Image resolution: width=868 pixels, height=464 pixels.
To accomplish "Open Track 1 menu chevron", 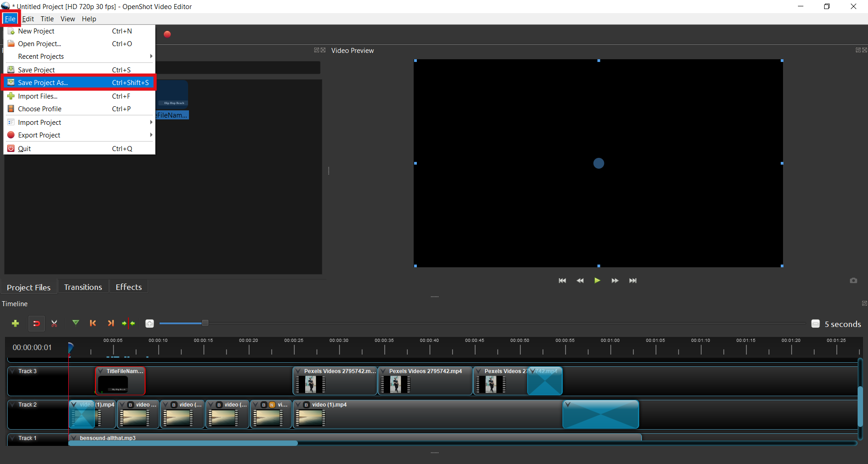I will pos(13,438).
